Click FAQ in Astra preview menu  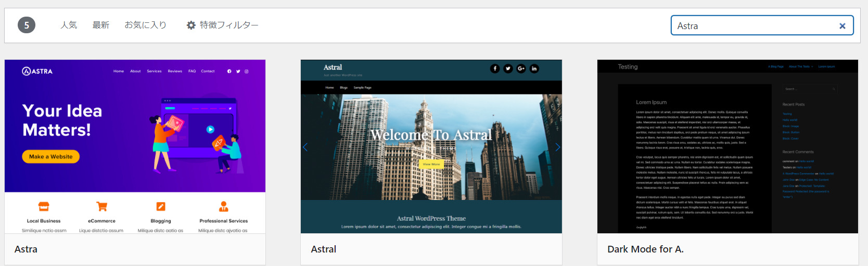(x=192, y=71)
